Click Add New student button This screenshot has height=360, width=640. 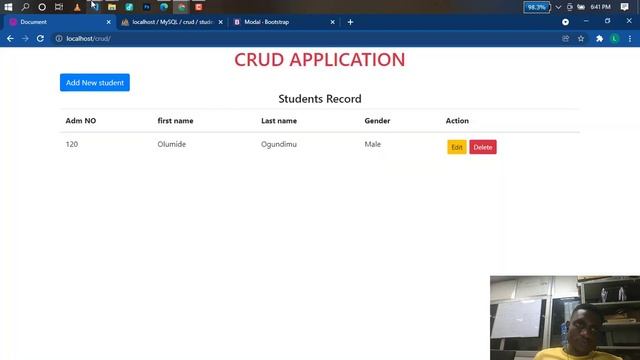pyautogui.click(x=95, y=82)
